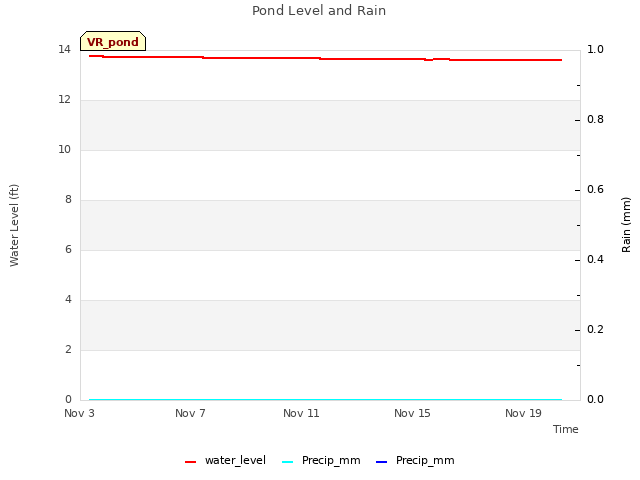This screenshot has height=480, width=640.
Task: Click the 10 tick on water level axis
Action: [64, 149]
